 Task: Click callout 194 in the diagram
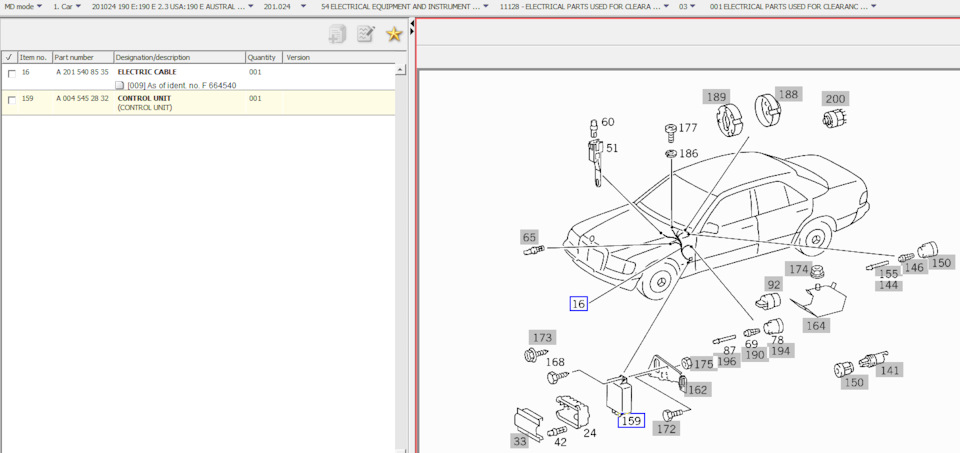click(x=781, y=351)
